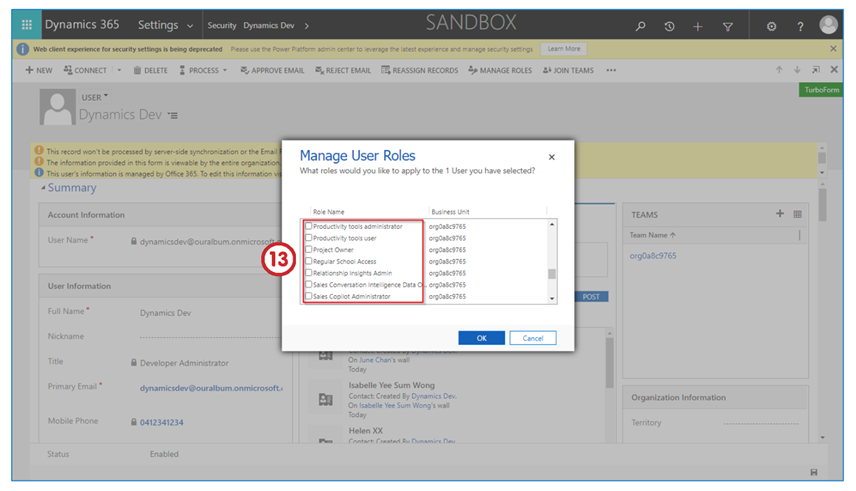Collapse the Summary section
Viewport: 856px width, 491px height.
pyautogui.click(x=44, y=188)
